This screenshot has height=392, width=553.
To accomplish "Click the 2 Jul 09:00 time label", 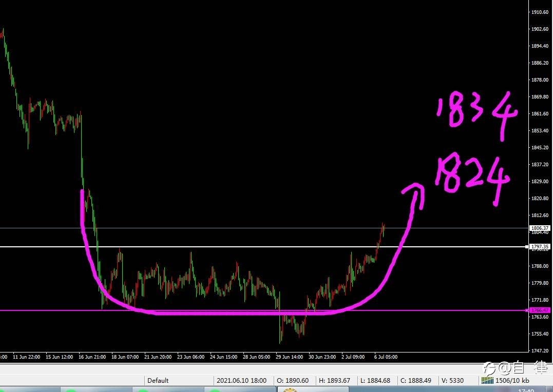I will click(x=353, y=357).
